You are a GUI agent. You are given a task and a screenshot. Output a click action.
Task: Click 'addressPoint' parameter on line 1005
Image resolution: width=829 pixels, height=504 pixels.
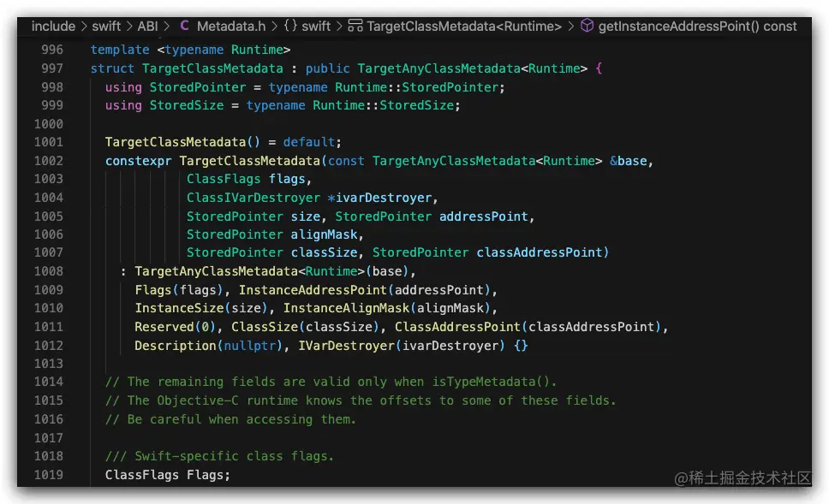pos(484,216)
